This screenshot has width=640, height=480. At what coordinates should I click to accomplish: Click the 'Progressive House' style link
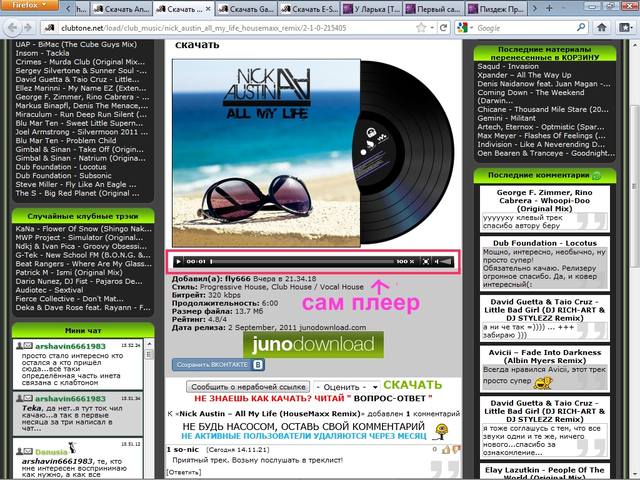[233, 287]
